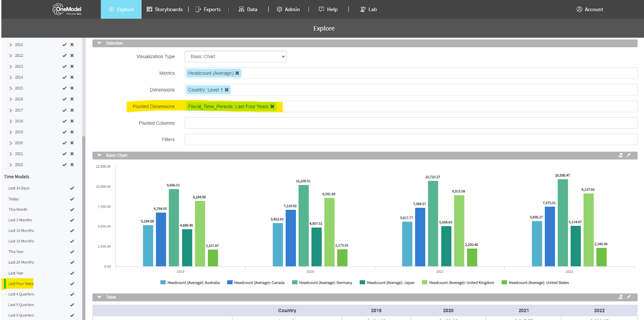644x320 pixels.
Task: Click the Germany legend color swatch
Action: pyautogui.click(x=295, y=283)
